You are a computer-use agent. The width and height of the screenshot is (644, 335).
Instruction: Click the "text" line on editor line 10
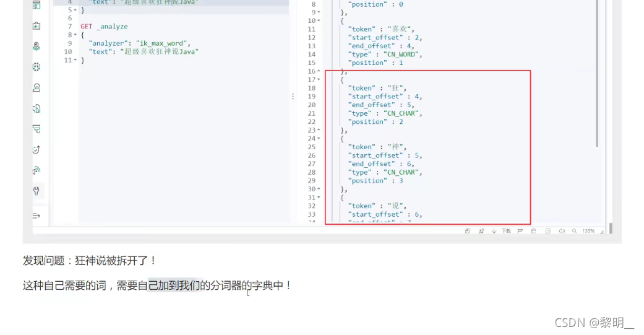[144, 52]
